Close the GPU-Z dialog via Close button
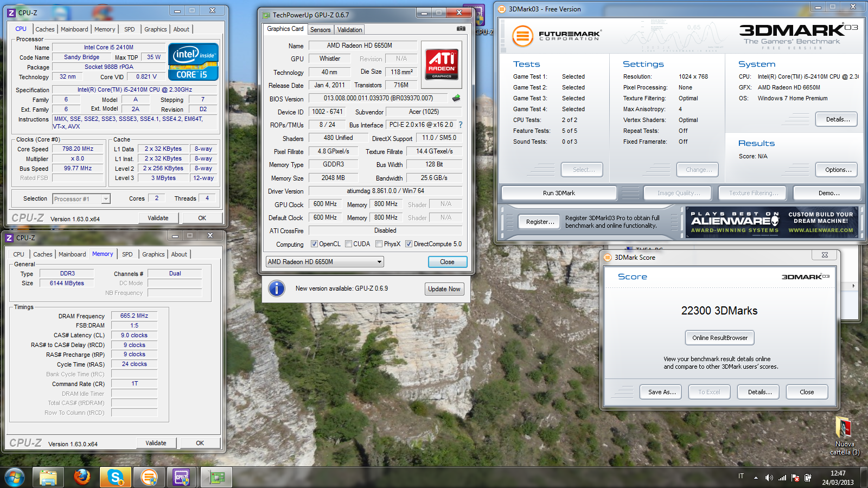The height and width of the screenshot is (488, 868). tap(447, 262)
